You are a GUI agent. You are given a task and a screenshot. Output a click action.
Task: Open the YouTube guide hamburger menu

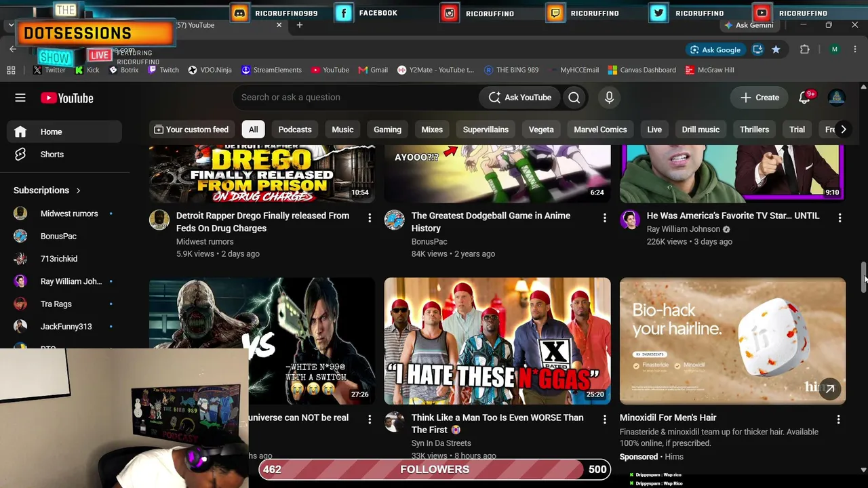tap(20, 98)
